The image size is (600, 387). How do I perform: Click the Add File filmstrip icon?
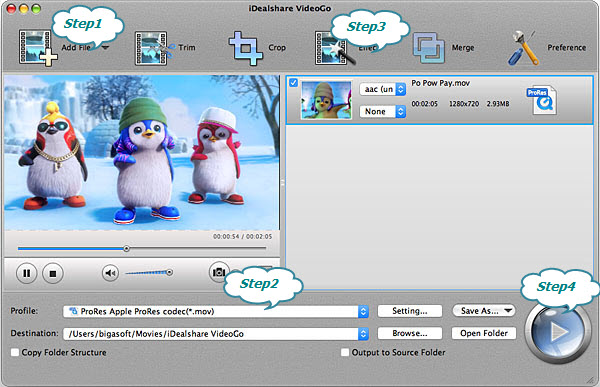[x=38, y=47]
